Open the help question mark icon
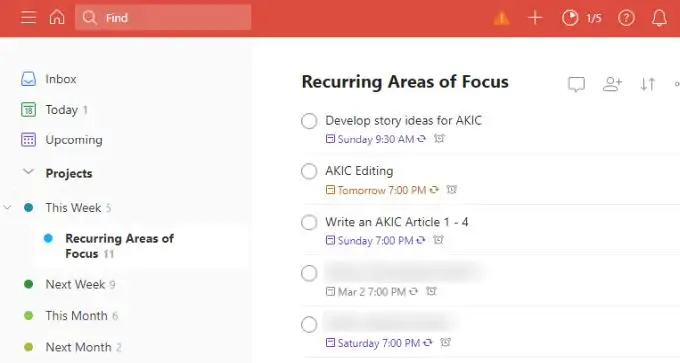The width and height of the screenshot is (680, 363). click(626, 18)
